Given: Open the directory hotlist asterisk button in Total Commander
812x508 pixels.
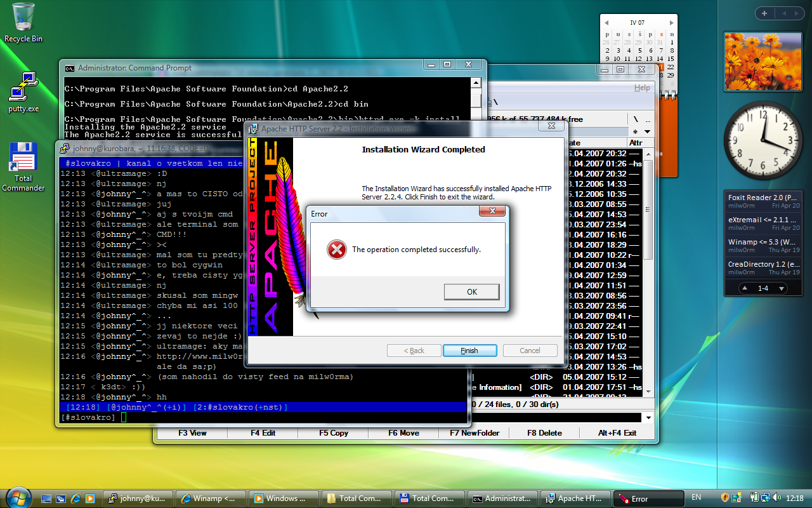Looking at the screenshot, I should [636, 131].
